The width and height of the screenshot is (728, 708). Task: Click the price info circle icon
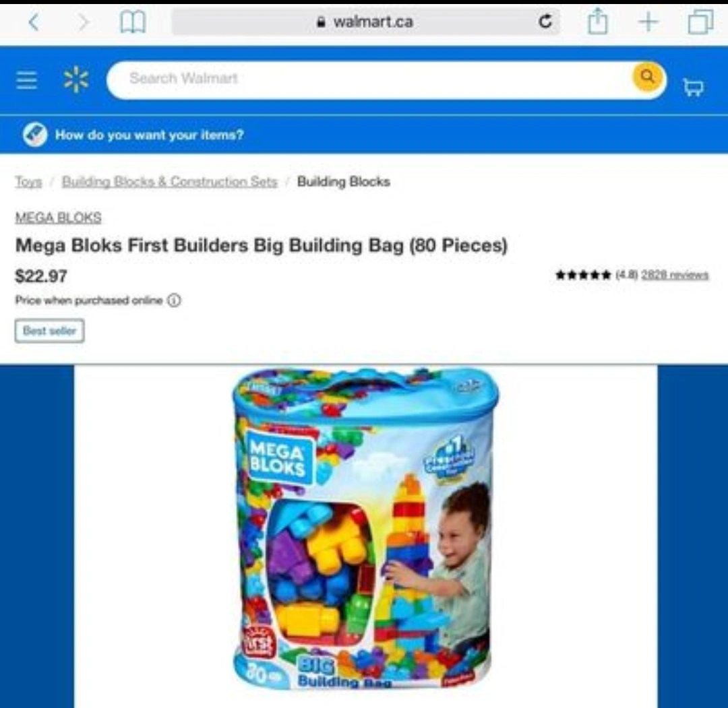[x=174, y=300]
